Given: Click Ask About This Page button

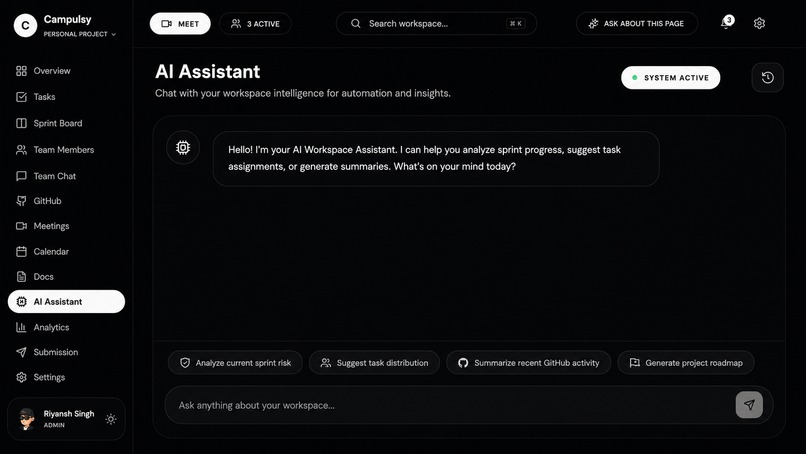Looking at the screenshot, I should point(637,24).
